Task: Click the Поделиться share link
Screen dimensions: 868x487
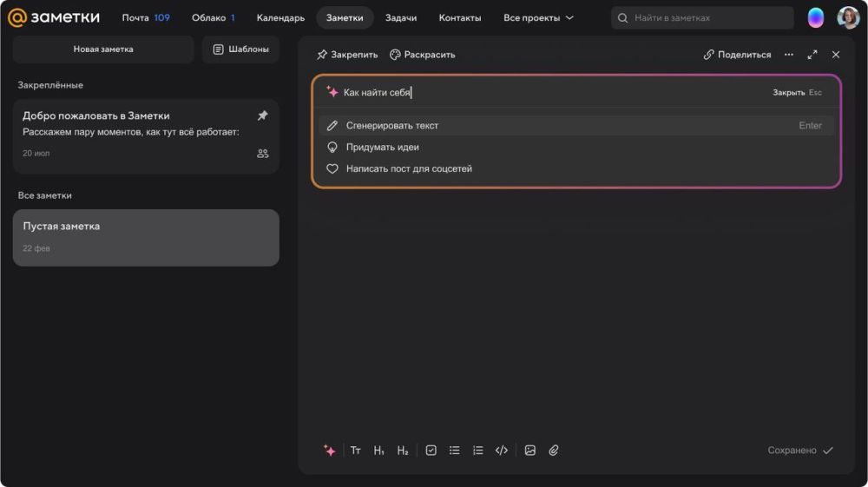Action: [x=737, y=55]
